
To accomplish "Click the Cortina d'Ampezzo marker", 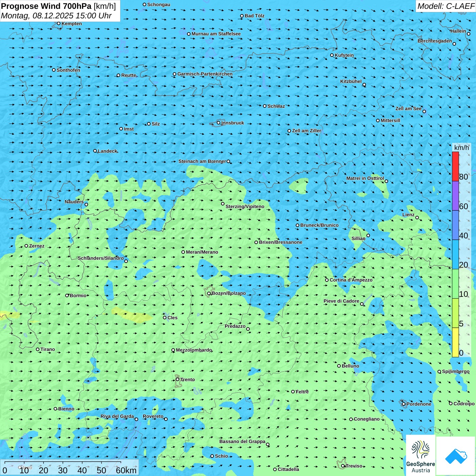I will click(327, 280).
